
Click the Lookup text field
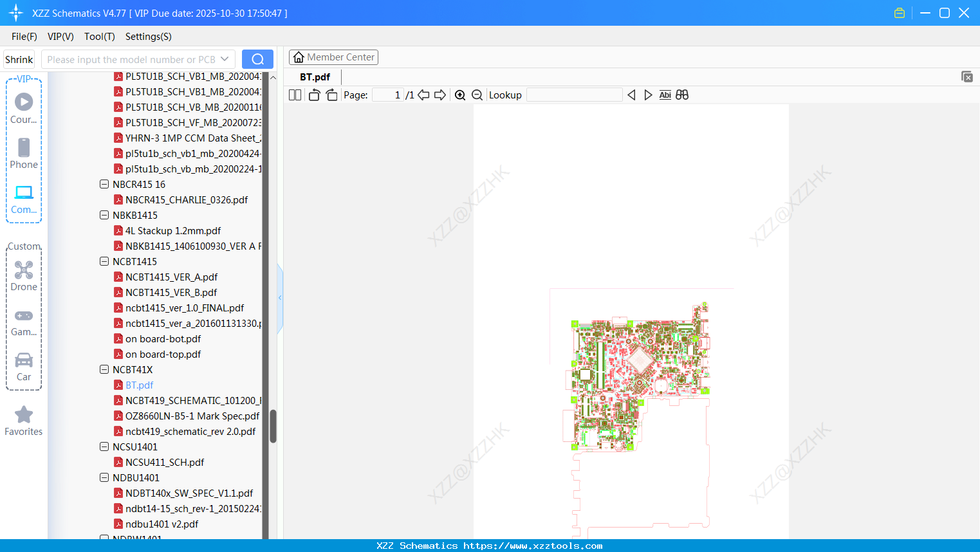(x=574, y=95)
